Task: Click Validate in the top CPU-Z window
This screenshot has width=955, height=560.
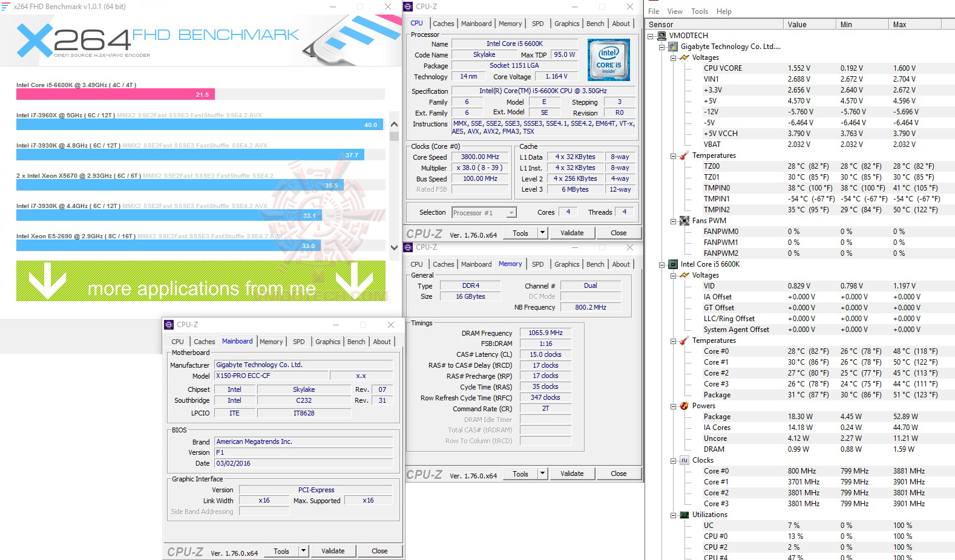Action: 572,233
